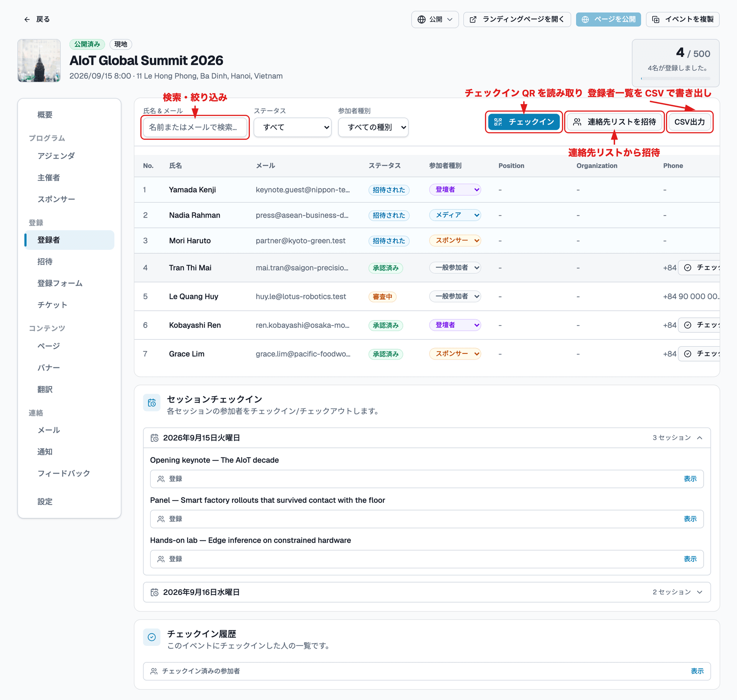Expand the 2026年9月16日水曜日 session group
737x700 pixels.
click(427, 592)
